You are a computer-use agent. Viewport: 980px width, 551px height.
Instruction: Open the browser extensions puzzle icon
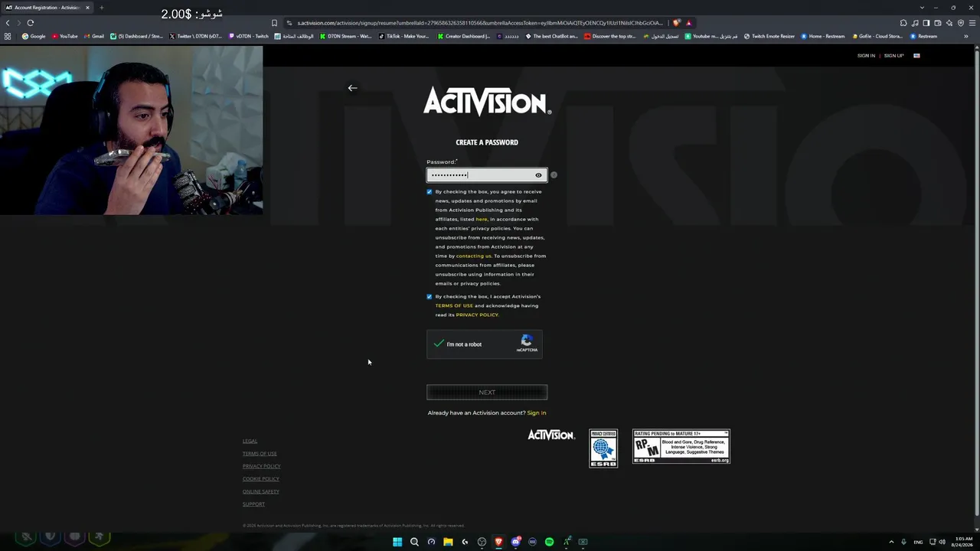click(903, 23)
